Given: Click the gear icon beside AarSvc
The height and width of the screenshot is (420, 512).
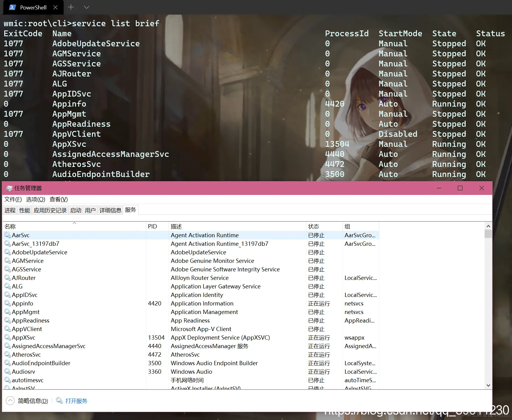Looking at the screenshot, I should click(x=8, y=235).
